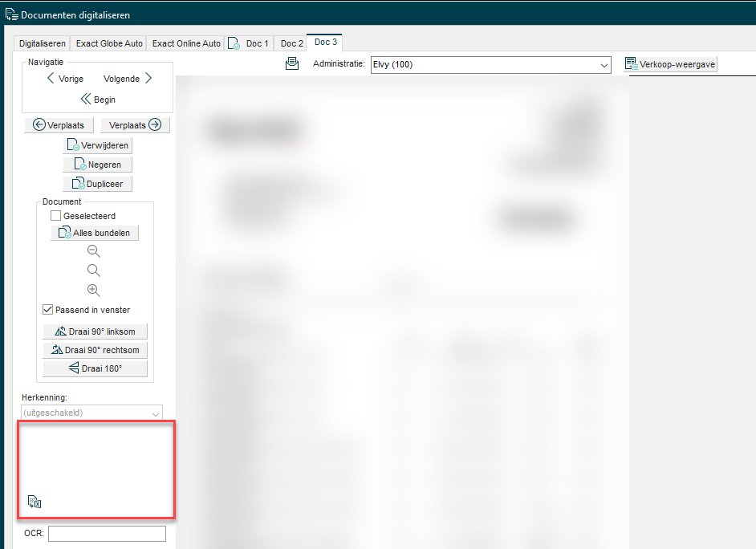Click the printer icon beside Administratie

(x=292, y=64)
